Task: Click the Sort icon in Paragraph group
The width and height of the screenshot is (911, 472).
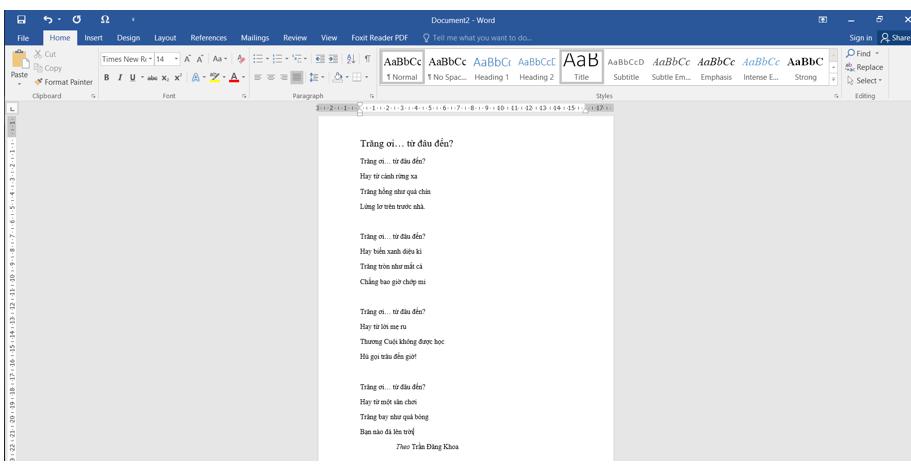Action: (x=351, y=59)
